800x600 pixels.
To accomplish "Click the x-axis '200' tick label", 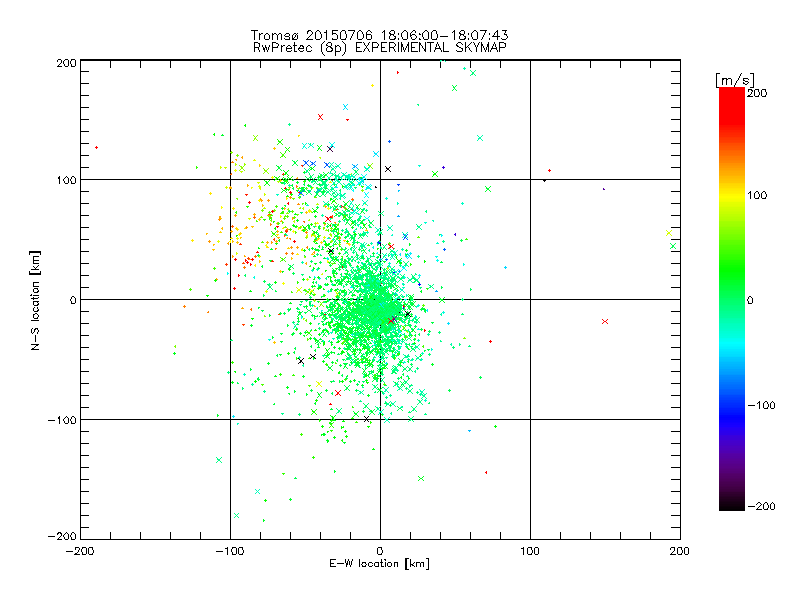I will pyautogui.click(x=680, y=551).
